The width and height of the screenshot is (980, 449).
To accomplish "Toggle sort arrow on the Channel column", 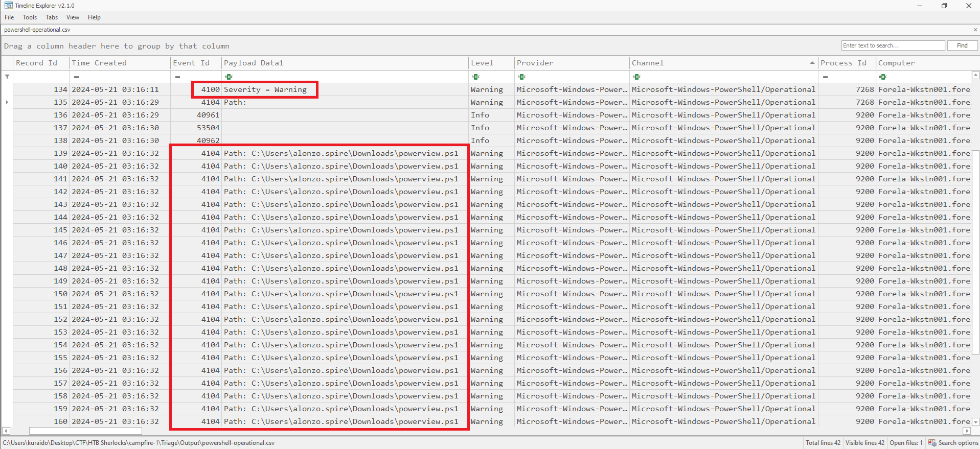I will (x=812, y=63).
